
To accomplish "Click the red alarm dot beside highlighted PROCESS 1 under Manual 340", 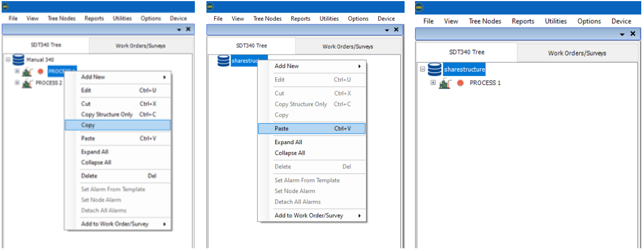I will [40, 72].
